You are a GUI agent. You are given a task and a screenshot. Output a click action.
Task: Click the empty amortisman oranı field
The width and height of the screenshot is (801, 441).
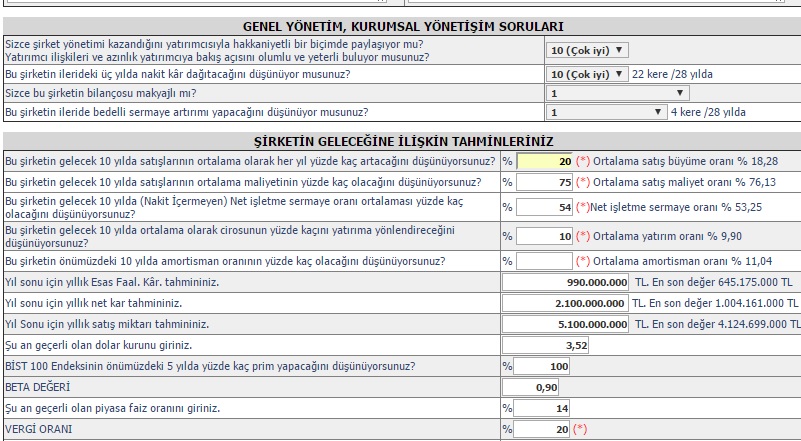[545, 261]
